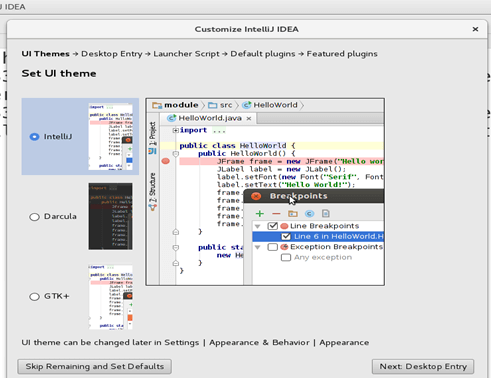Viewport: 491px width, 378px height.
Task: Click the UI theme can be changed later note
Action: 195,343
